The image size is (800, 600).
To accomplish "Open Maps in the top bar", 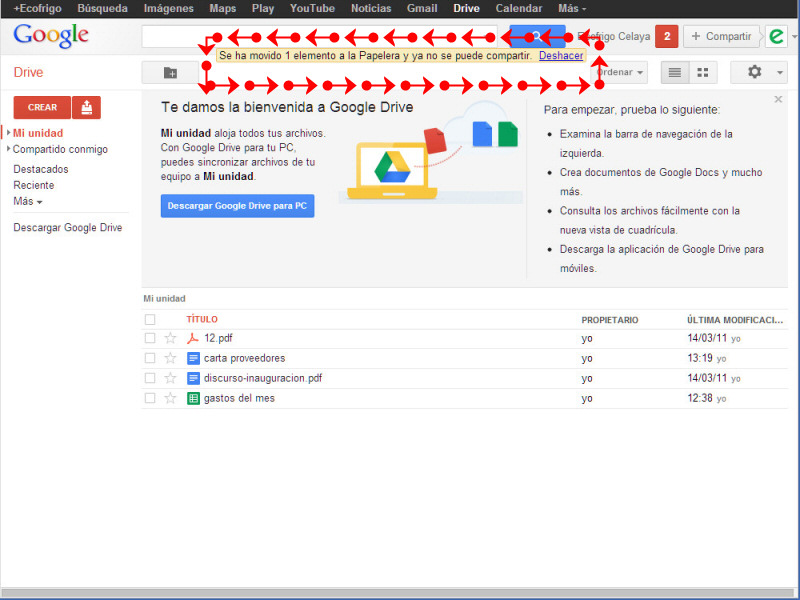I will tap(222, 8).
